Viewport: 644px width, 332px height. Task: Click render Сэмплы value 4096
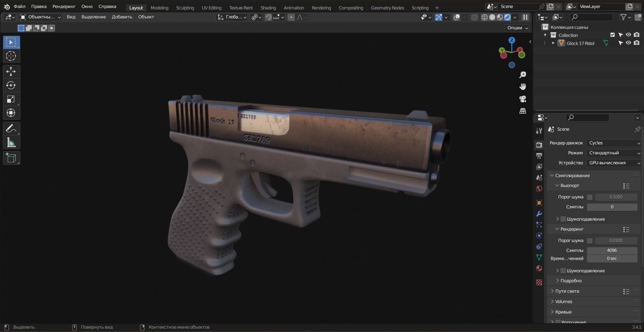[612, 251]
